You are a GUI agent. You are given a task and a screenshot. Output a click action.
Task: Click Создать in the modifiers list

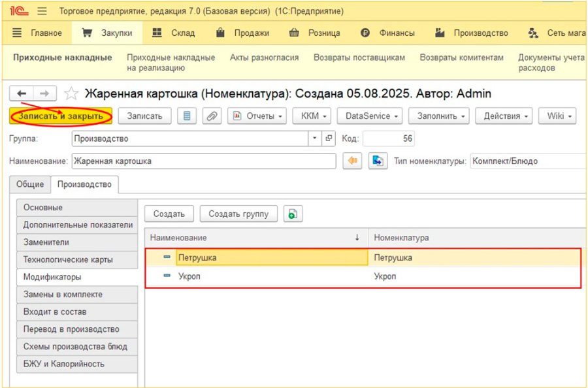click(169, 214)
